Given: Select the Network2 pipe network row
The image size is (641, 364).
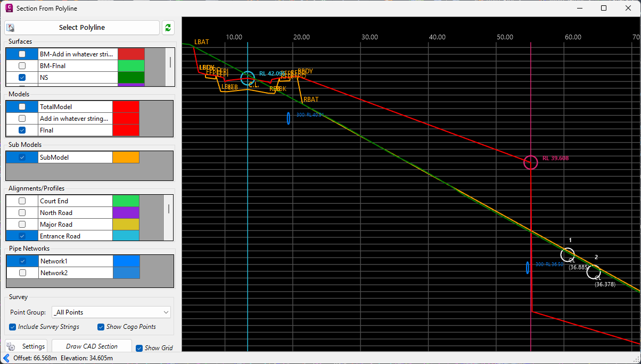Looking at the screenshot, I should point(75,273).
